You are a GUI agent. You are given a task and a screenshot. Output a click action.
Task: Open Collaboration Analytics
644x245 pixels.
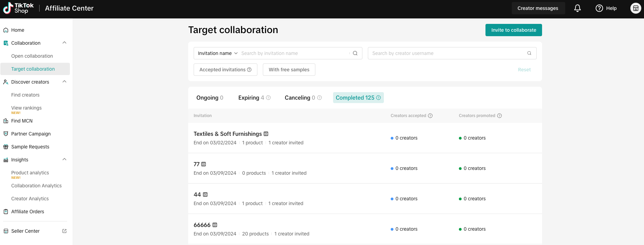pyautogui.click(x=36, y=186)
